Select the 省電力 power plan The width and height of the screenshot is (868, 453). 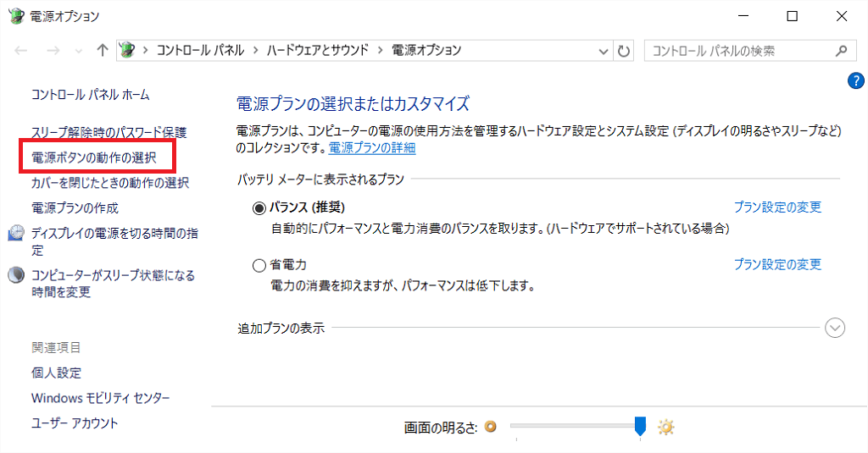point(259,266)
